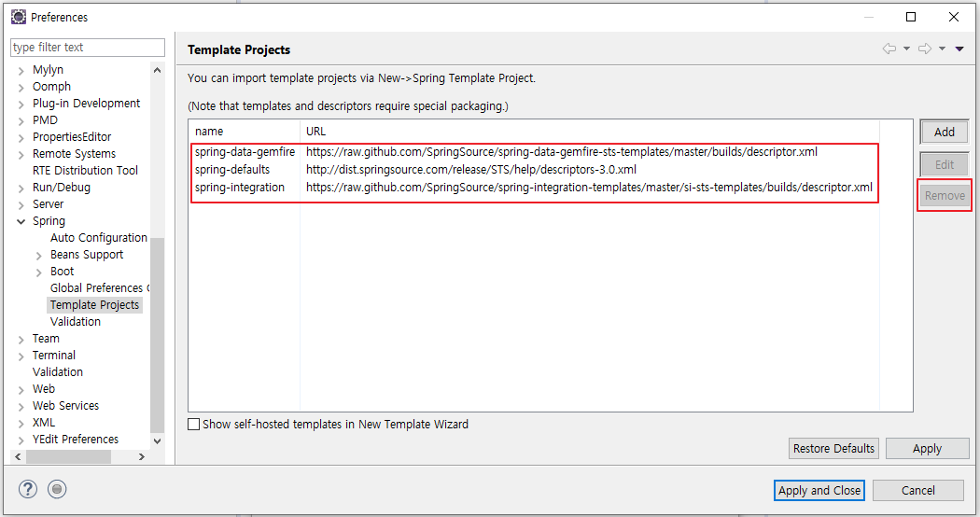Select RTE Distribution Tool in tree
This screenshot has width=980, height=517.
point(85,170)
